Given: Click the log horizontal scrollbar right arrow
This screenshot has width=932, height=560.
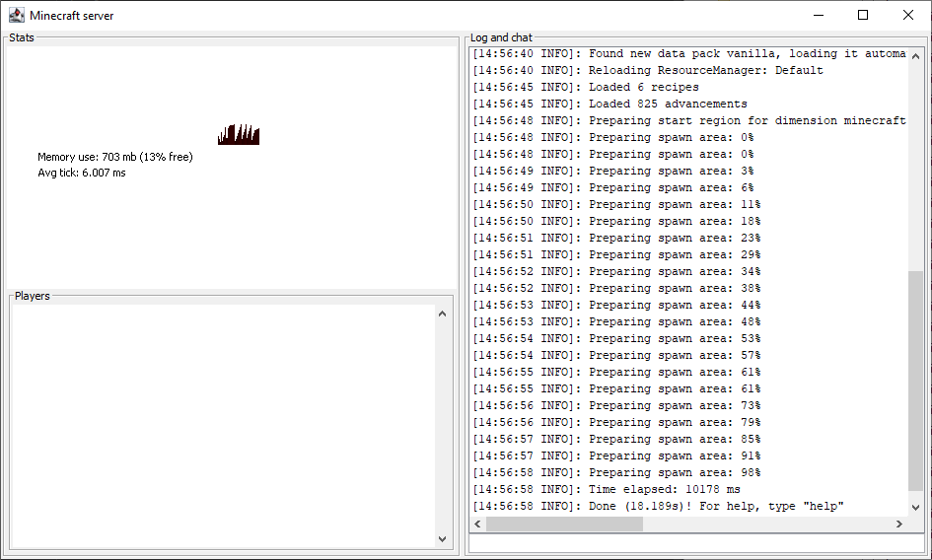Looking at the screenshot, I should (899, 524).
